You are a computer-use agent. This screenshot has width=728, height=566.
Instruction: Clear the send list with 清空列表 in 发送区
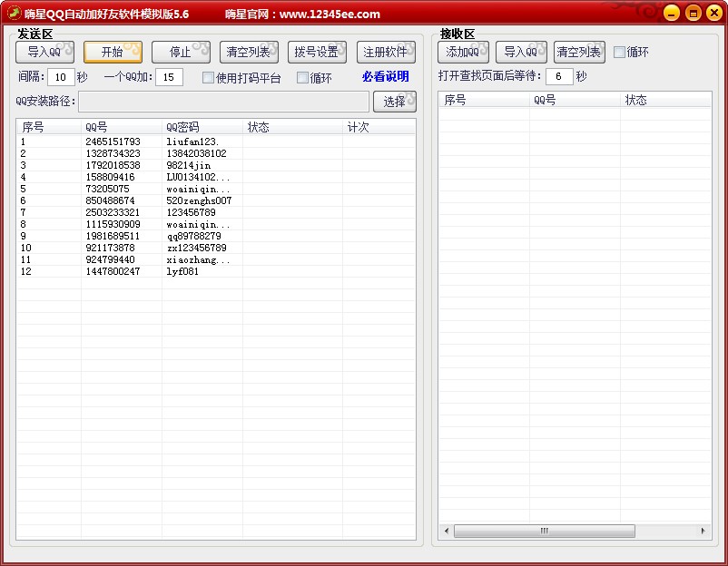[x=249, y=52]
